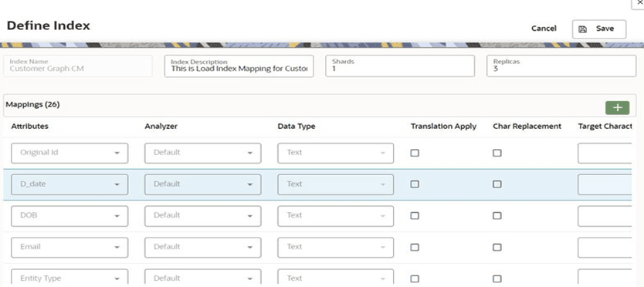Screen dimensions: 644x287
Task: Click the Mappings (26) section header
Action: point(33,105)
